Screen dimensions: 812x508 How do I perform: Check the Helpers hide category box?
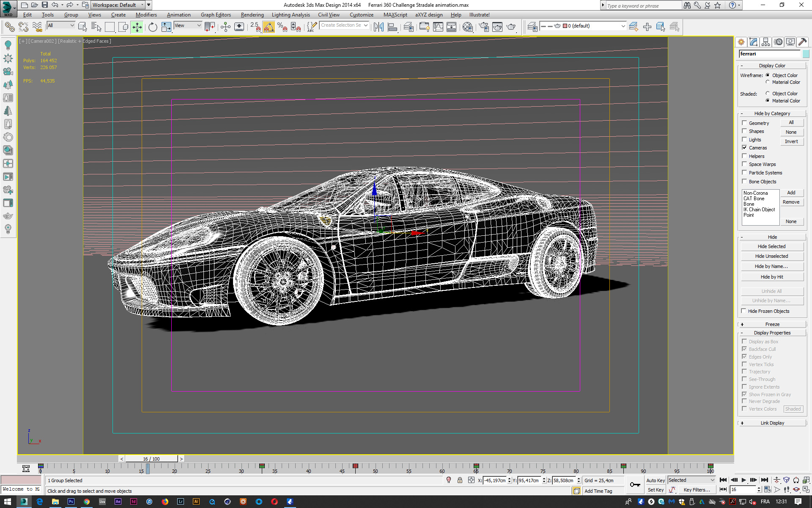point(744,156)
